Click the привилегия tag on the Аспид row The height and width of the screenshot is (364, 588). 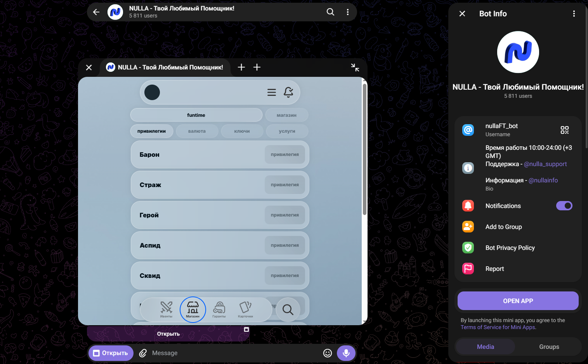(285, 245)
